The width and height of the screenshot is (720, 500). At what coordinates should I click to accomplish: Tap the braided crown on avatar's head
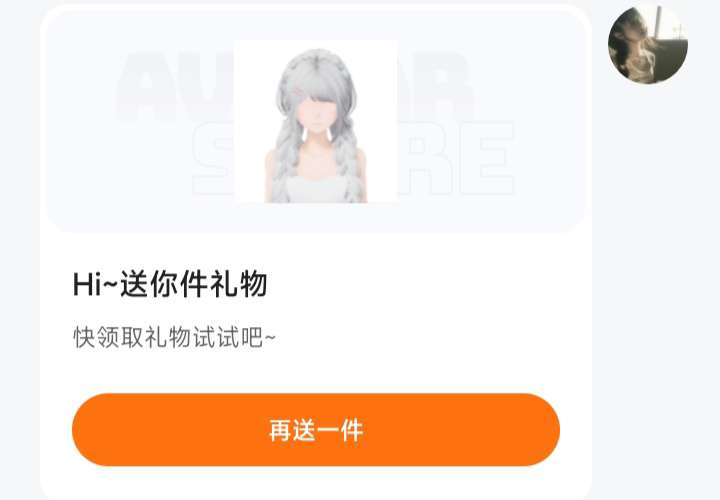click(316, 64)
